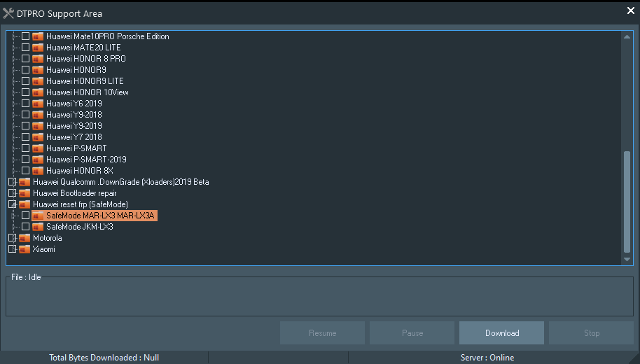Click folder icon beside Huawei HONOR 8 PRO
This screenshot has height=364, width=640.
point(38,59)
